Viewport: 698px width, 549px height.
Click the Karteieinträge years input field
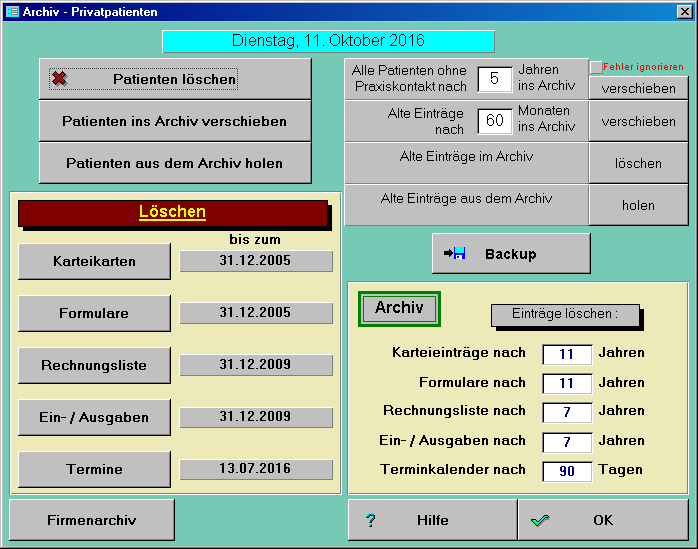pyautogui.click(x=567, y=354)
